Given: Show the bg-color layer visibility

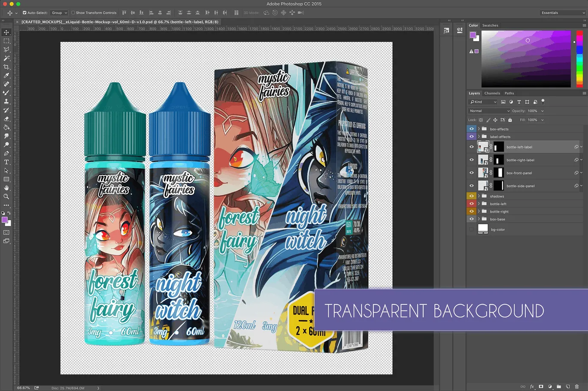Looking at the screenshot, I should [x=471, y=229].
